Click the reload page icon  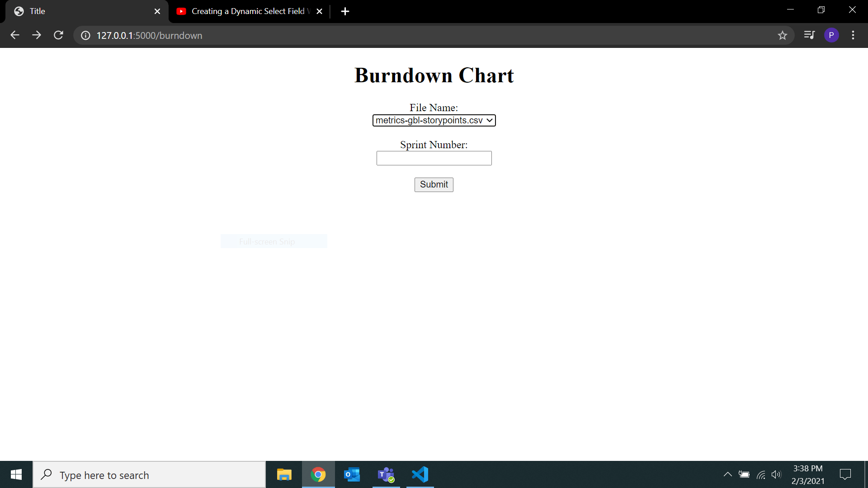click(x=58, y=35)
